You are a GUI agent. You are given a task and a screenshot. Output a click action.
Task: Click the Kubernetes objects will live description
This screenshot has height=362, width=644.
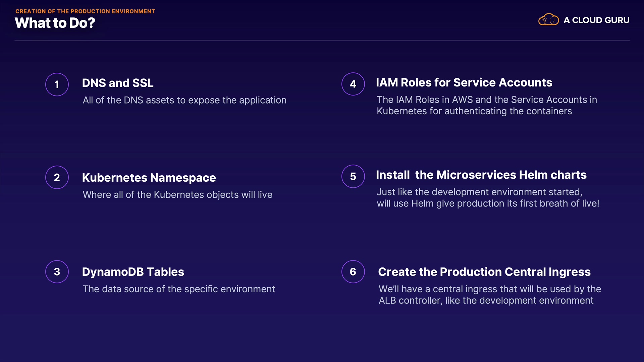click(177, 195)
